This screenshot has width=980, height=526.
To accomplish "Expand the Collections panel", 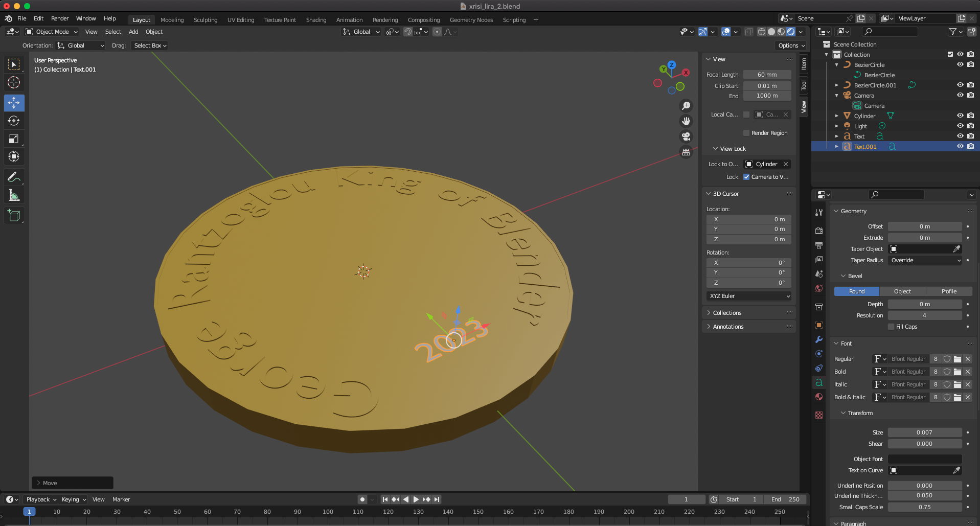I will 727,313.
